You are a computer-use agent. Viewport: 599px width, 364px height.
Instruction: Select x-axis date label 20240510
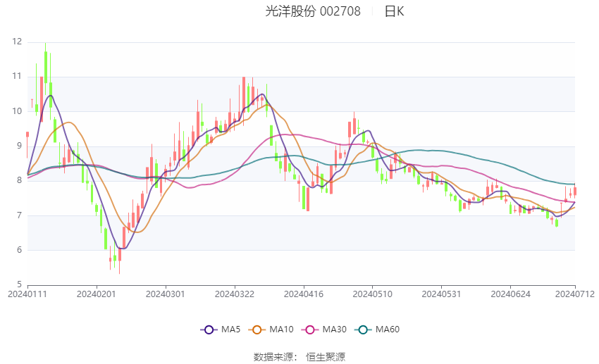373,294
